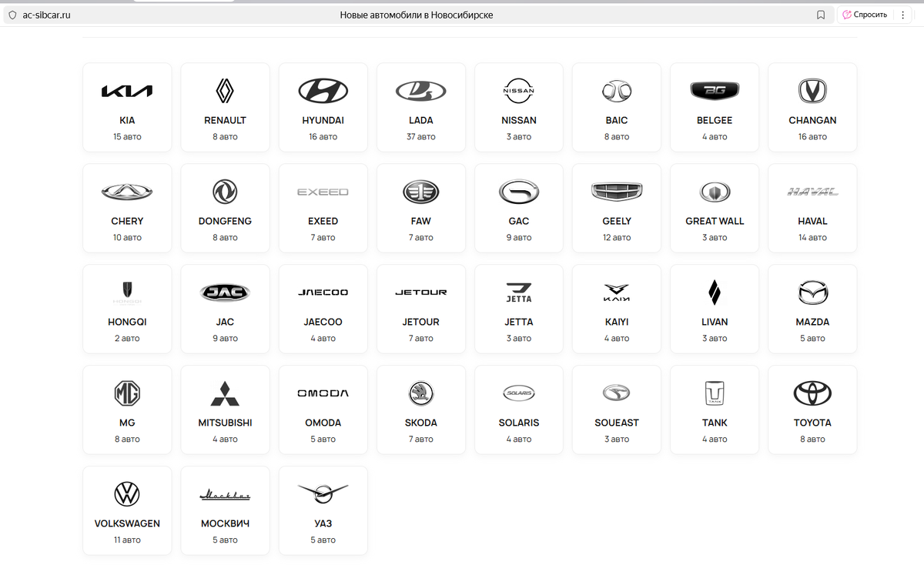Select the Great Wall logo
The height and width of the screenshot is (565, 924).
pyautogui.click(x=715, y=192)
